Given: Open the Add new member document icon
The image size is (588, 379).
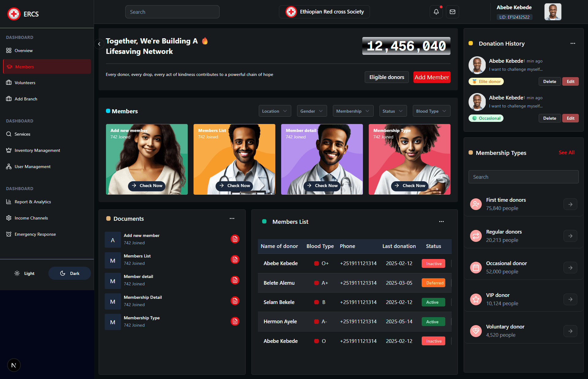Looking at the screenshot, I should pos(235,239).
